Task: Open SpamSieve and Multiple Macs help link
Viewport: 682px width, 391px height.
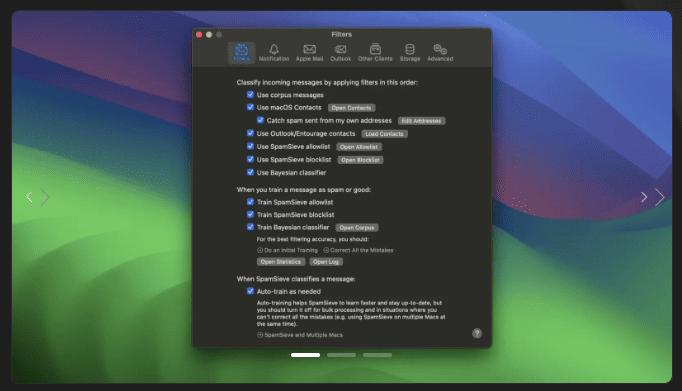Action: (300, 335)
